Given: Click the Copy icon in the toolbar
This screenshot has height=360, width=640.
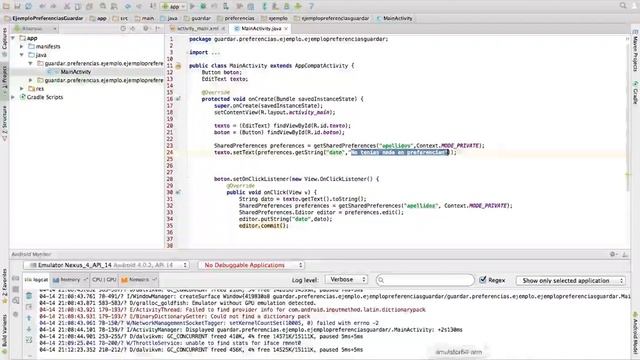Looking at the screenshot, I should coord(78,6).
